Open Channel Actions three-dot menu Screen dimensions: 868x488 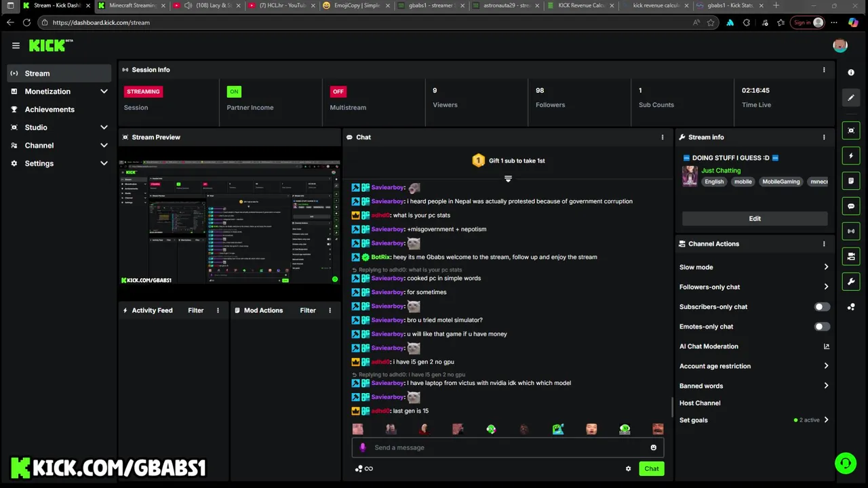(x=824, y=244)
